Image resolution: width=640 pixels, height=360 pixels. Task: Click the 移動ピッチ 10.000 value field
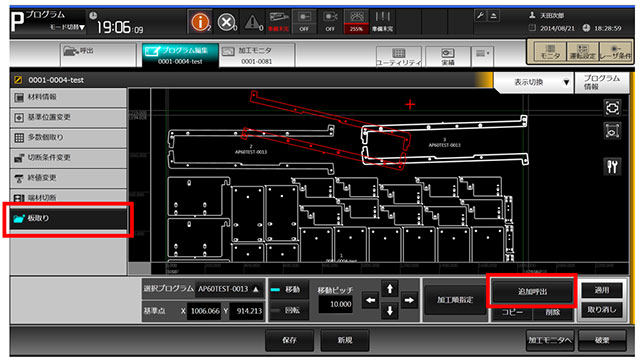tap(335, 304)
